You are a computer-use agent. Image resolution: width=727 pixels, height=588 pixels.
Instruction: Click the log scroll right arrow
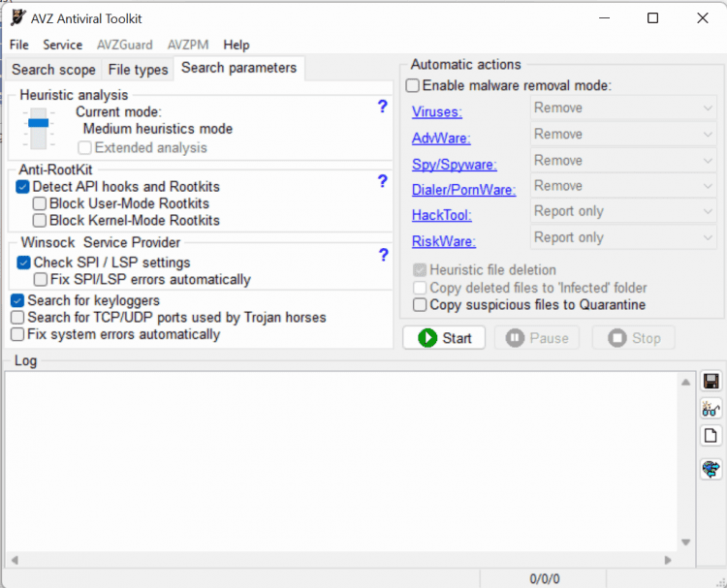click(x=668, y=560)
